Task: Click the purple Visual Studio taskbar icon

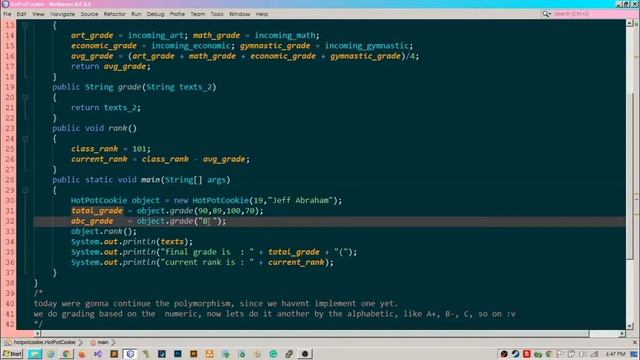Action: tap(98, 354)
